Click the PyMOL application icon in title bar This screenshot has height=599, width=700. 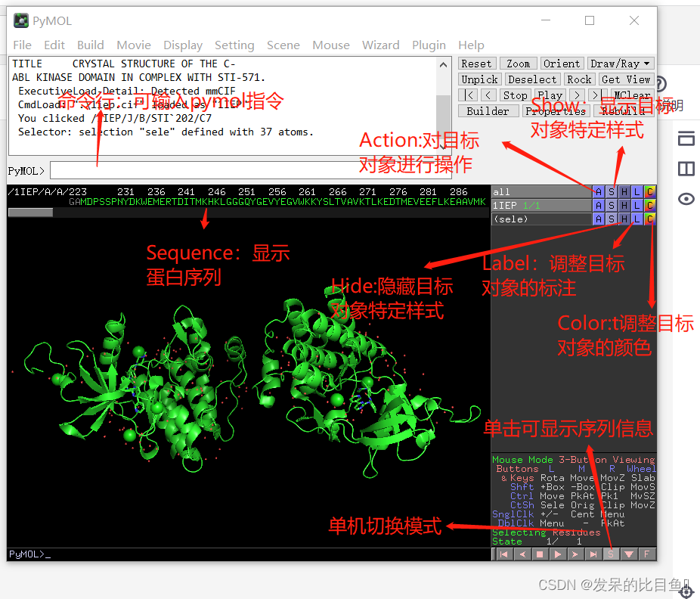click(21, 20)
